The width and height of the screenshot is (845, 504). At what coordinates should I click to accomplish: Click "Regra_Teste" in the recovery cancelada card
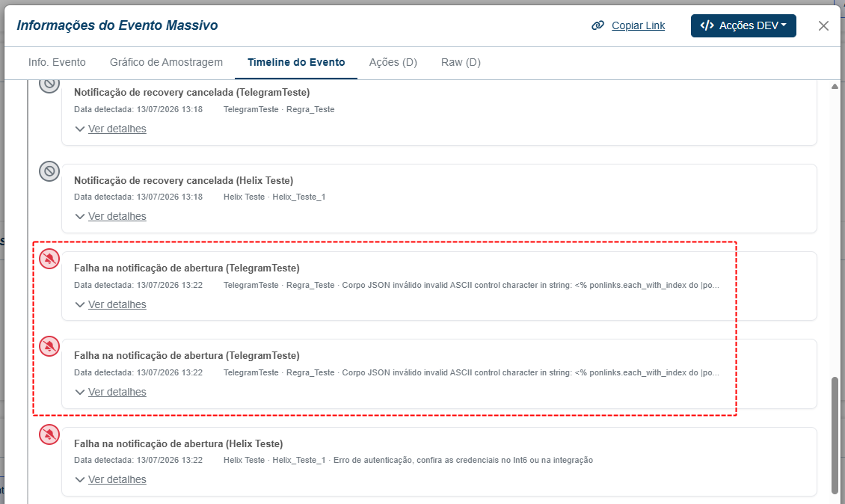pyautogui.click(x=310, y=109)
